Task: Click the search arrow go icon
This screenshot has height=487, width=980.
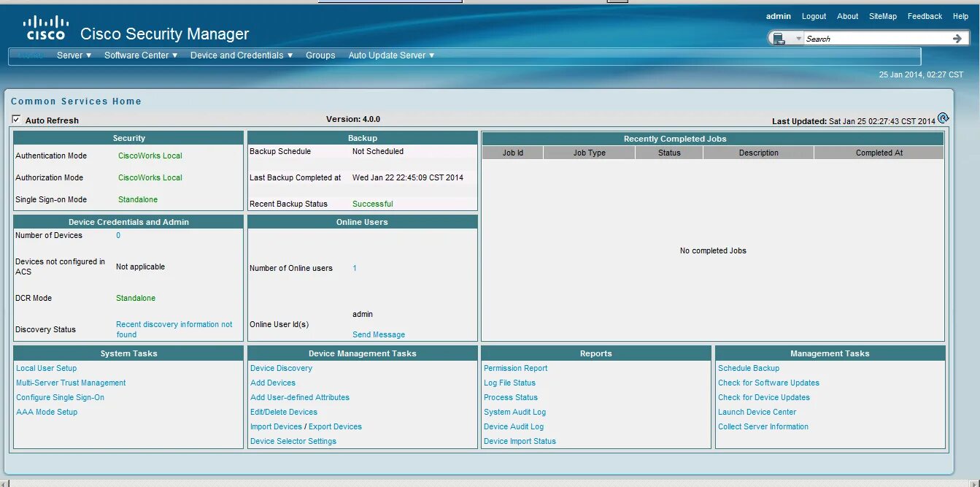Action: click(x=957, y=39)
